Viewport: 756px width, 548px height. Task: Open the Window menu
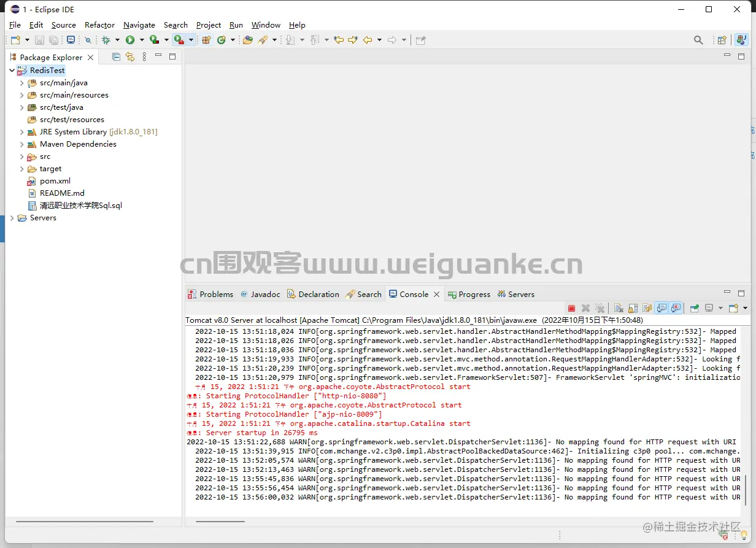coord(266,25)
